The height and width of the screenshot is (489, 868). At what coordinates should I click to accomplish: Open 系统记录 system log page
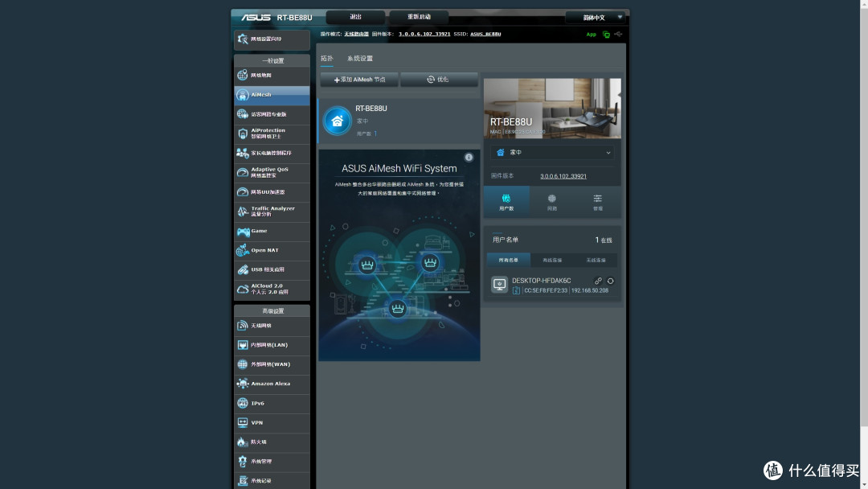pos(272,480)
